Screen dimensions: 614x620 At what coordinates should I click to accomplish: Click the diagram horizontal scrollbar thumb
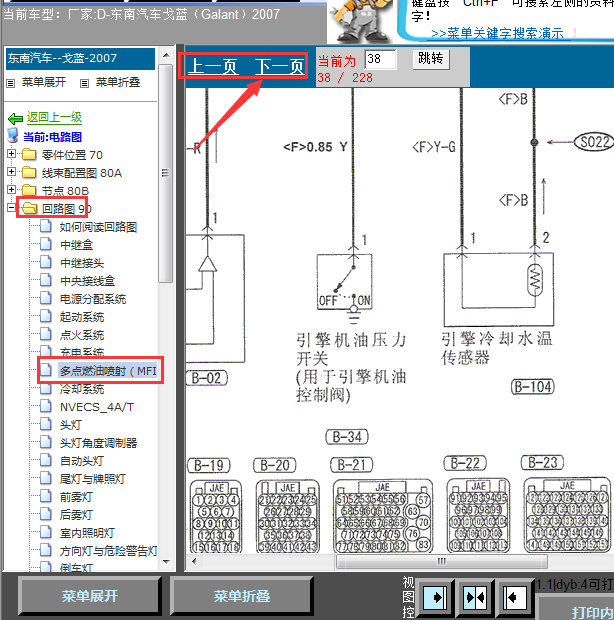442,561
